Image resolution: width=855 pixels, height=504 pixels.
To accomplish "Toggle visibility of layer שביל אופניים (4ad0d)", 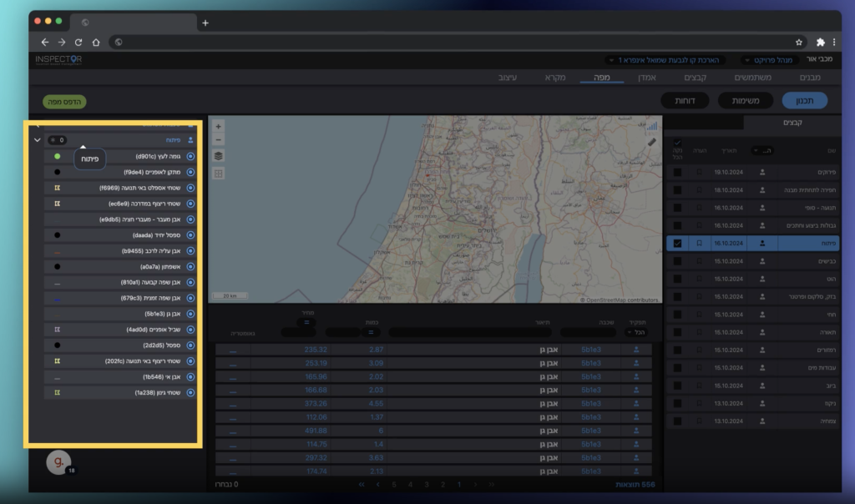I will click(x=190, y=330).
